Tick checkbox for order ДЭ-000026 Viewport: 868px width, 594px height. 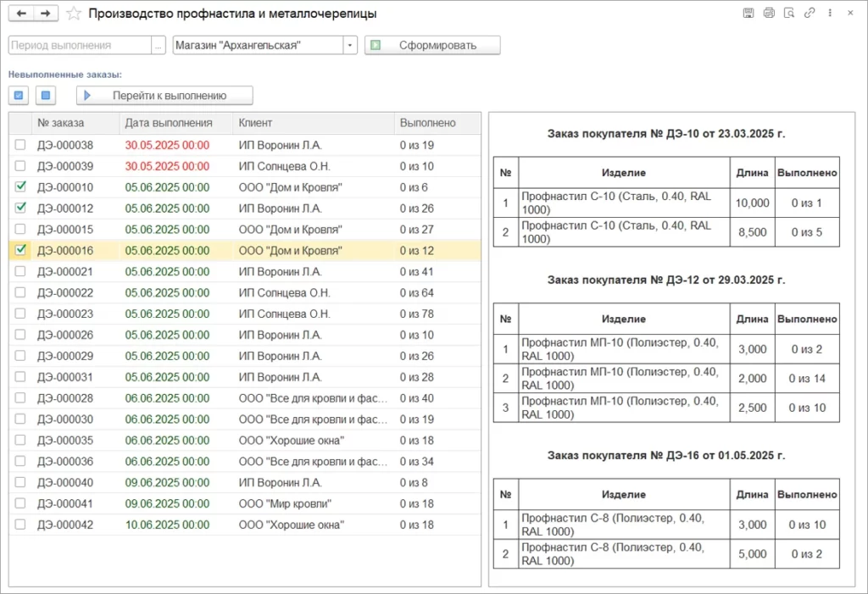tap(20, 335)
